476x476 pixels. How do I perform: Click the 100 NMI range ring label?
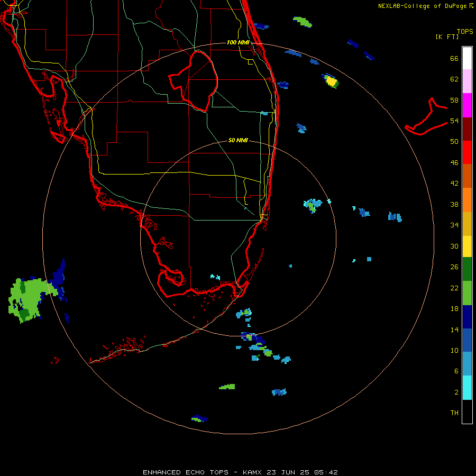[238, 42]
